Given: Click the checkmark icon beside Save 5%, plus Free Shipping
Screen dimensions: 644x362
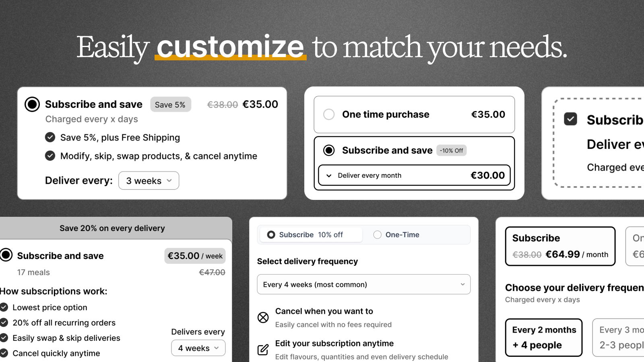Looking at the screenshot, I should pyautogui.click(x=50, y=137).
